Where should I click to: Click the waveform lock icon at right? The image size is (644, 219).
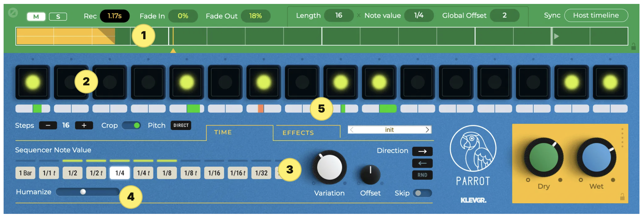(x=633, y=46)
